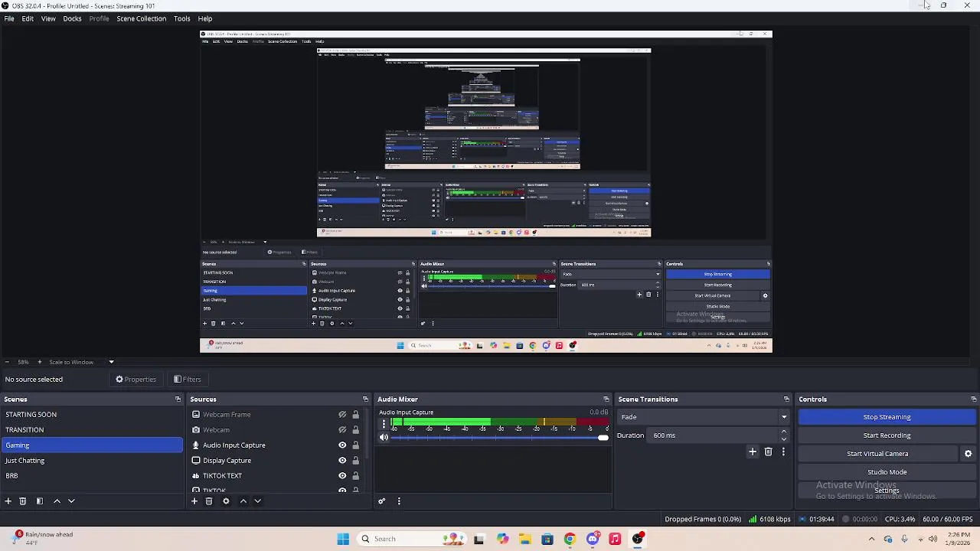This screenshot has width=980, height=551.
Task: Mute Audio Input Capture speaker icon
Action: pos(384,438)
